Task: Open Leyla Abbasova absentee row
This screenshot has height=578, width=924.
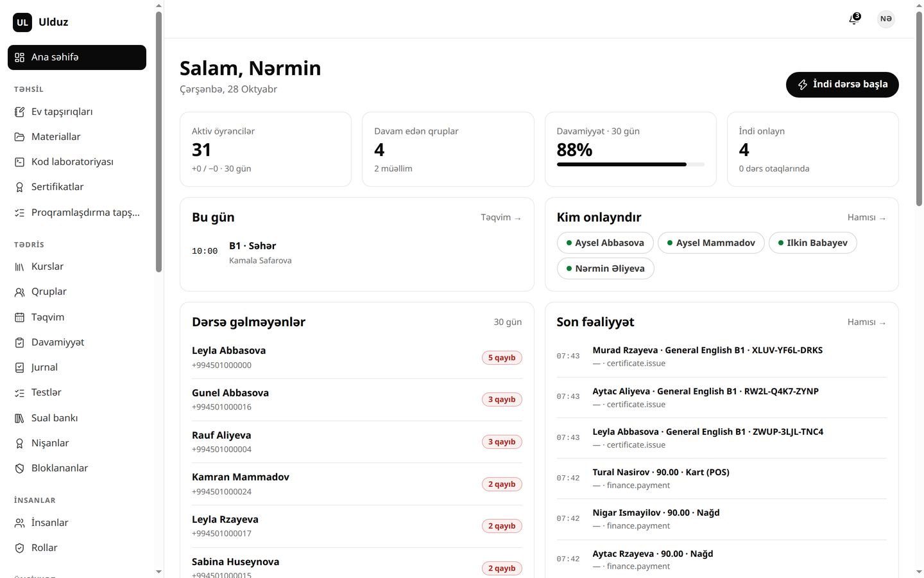Action: coord(357,358)
